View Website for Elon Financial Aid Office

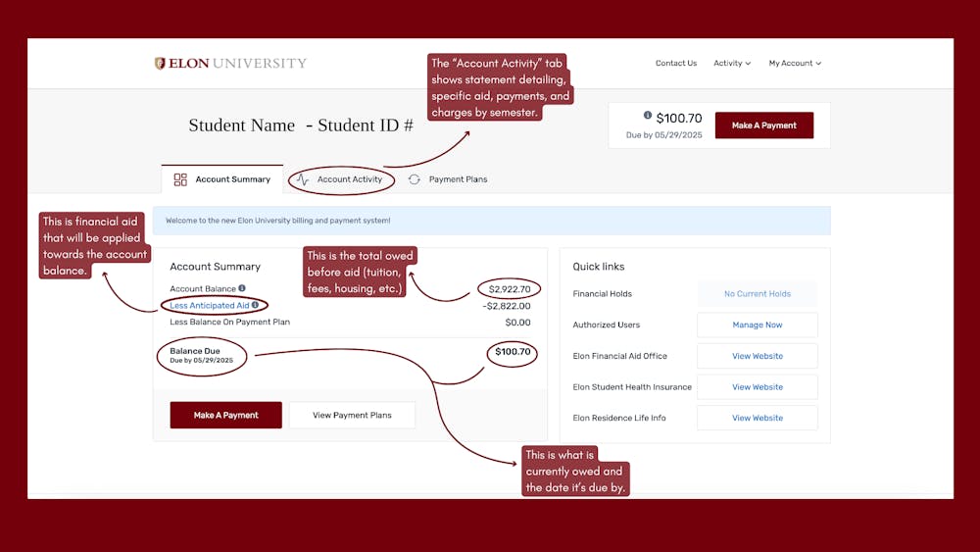click(758, 356)
